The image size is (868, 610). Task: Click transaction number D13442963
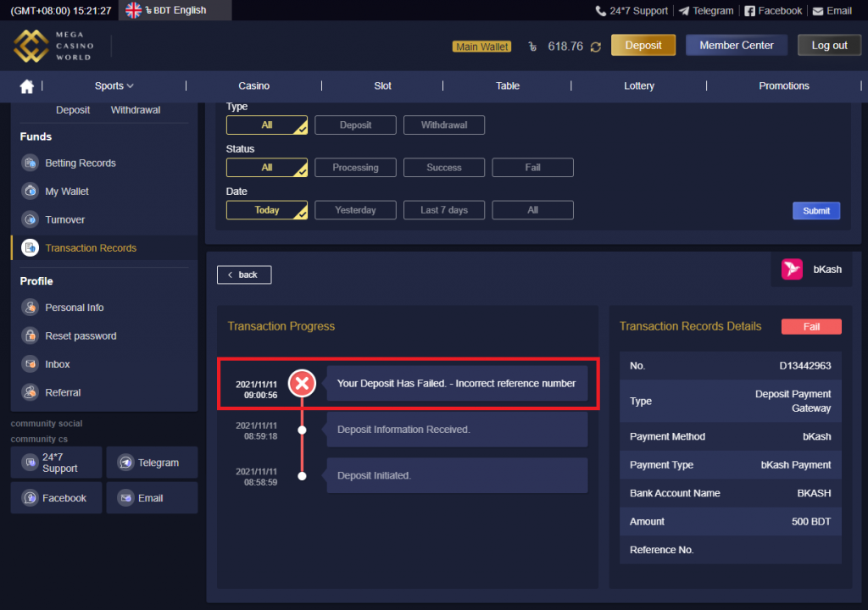805,366
